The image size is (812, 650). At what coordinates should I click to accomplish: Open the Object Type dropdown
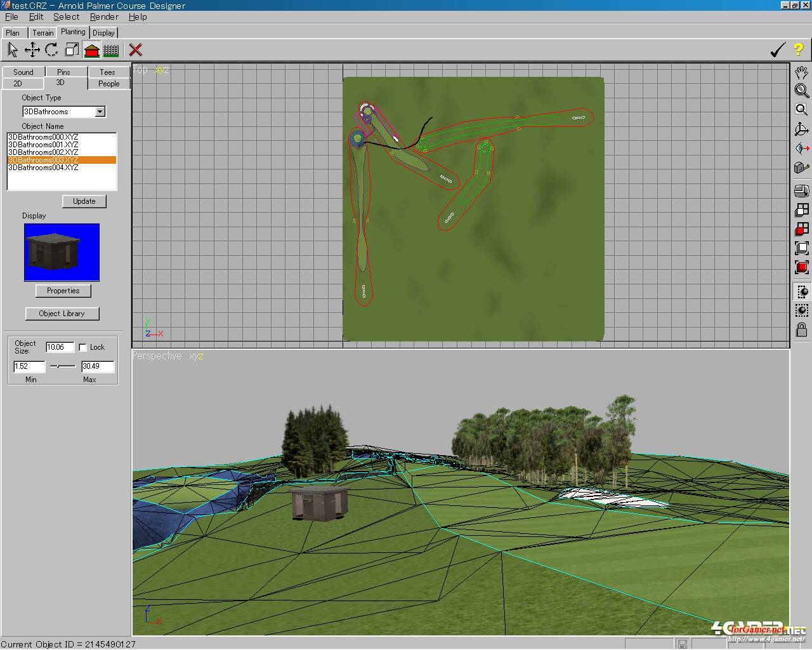(x=100, y=112)
